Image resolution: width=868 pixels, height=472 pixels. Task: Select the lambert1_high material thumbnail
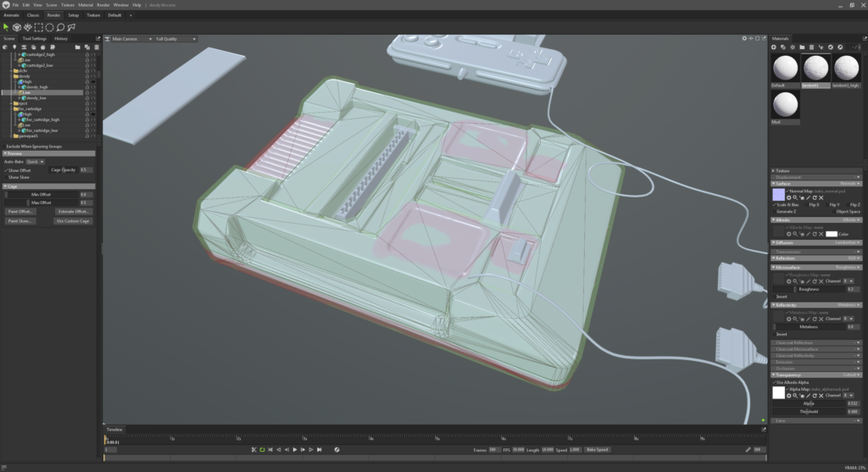[x=846, y=70]
